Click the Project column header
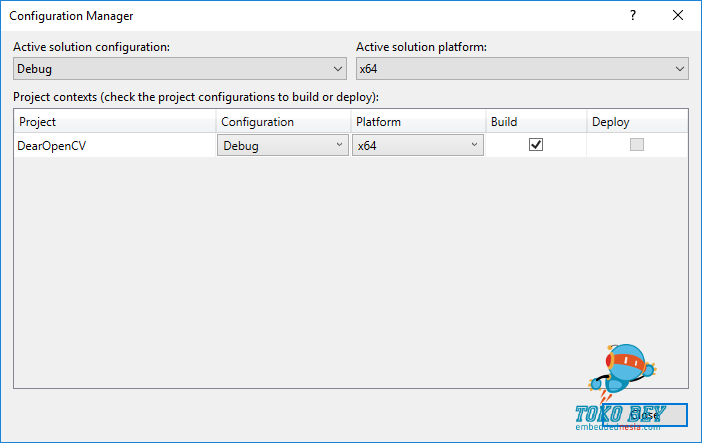 click(115, 121)
